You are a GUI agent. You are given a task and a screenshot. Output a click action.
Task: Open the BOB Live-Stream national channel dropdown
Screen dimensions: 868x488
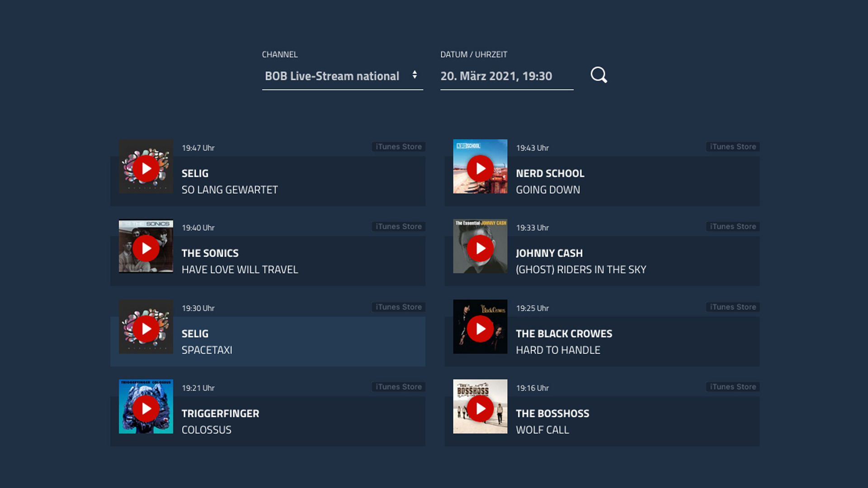pyautogui.click(x=342, y=76)
